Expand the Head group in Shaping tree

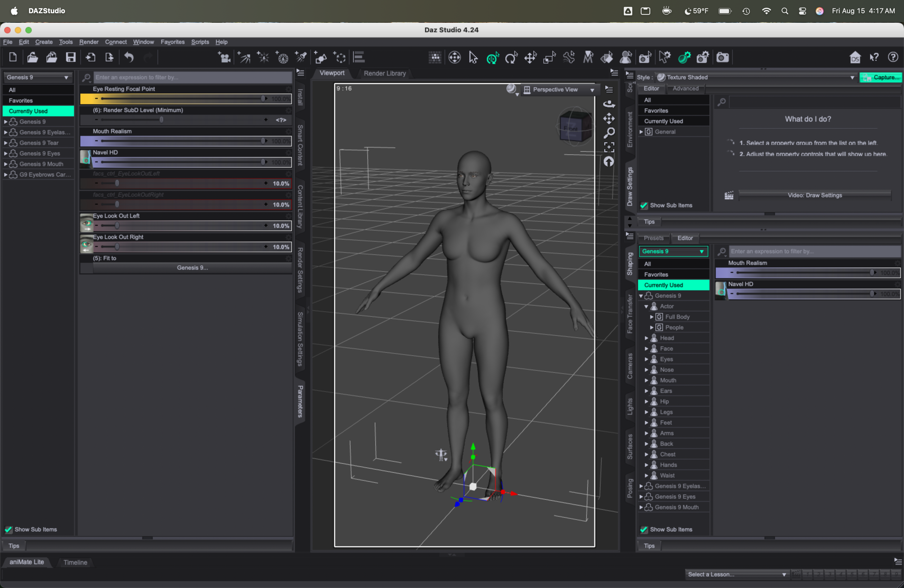coord(647,338)
